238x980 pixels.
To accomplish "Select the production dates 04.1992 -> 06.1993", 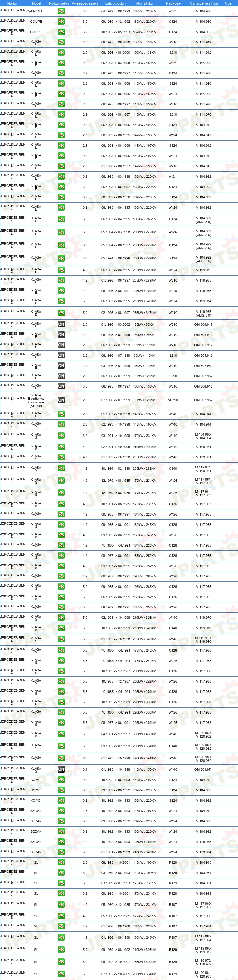I will coord(116,12).
